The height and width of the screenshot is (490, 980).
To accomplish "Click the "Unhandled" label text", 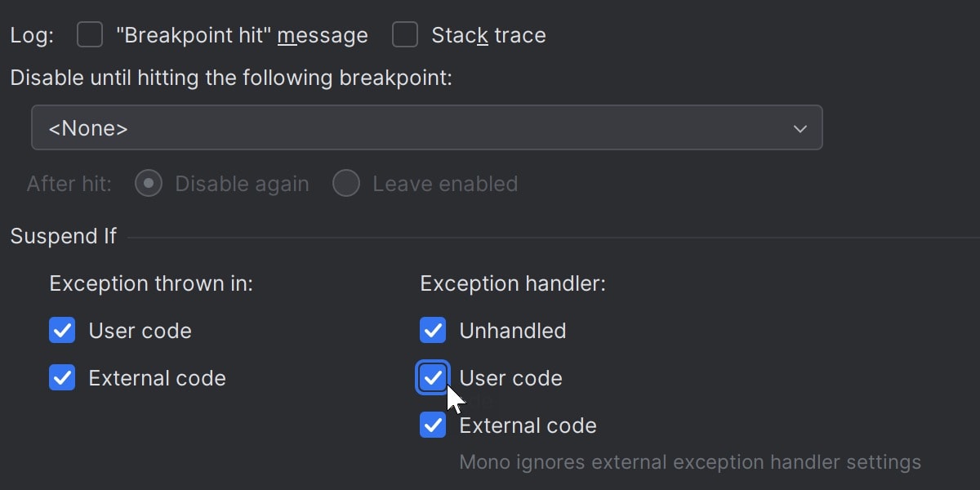I will point(512,331).
